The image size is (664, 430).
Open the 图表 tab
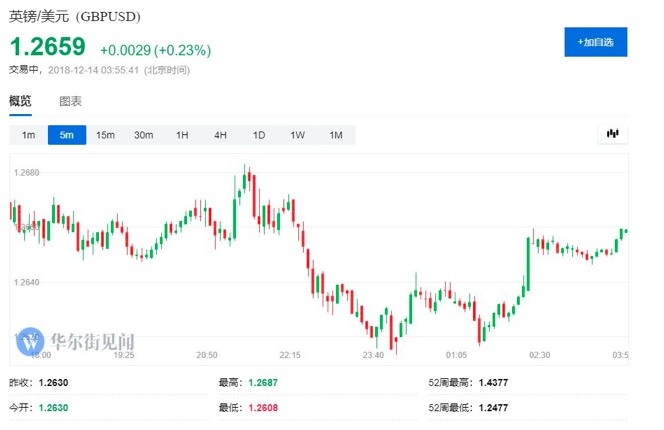click(x=70, y=101)
